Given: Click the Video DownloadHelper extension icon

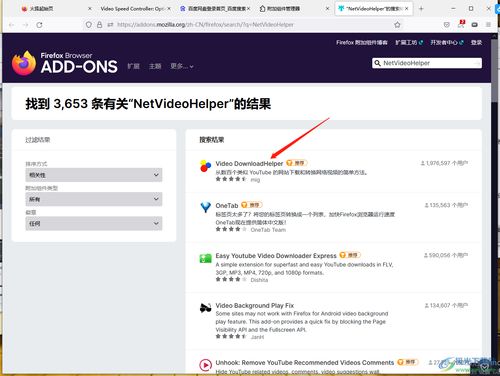Looking at the screenshot, I should pyautogui.click(x=205, y=166).
